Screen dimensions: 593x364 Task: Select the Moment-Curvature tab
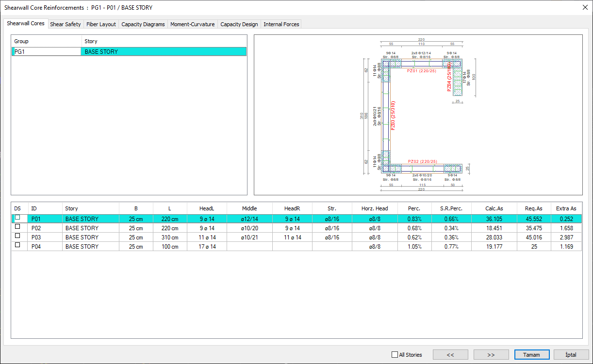coord(192,24)
